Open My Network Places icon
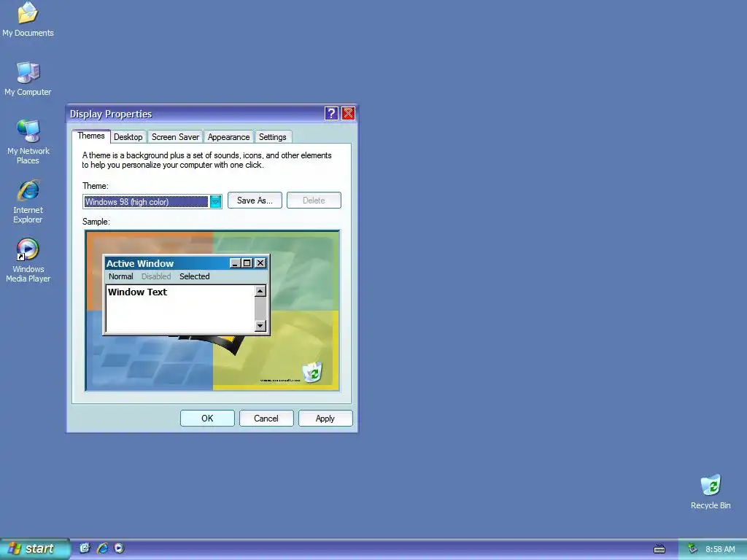 (28, 142)
